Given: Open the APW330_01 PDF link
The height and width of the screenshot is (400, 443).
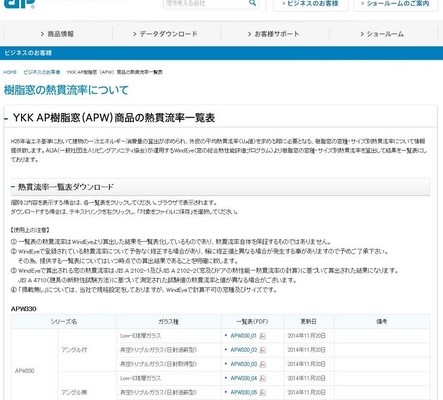Looking at the screenshot, I should click(244, 336).
